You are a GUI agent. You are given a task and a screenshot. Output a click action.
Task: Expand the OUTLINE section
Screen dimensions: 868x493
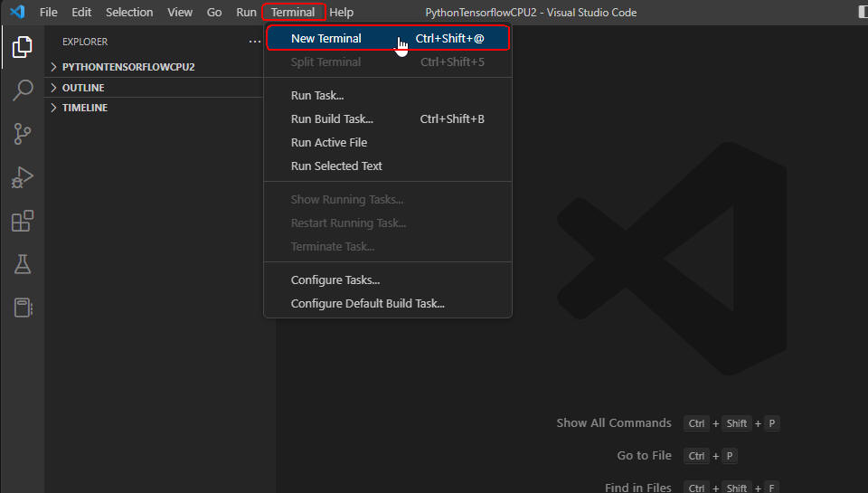pos(154,88)
